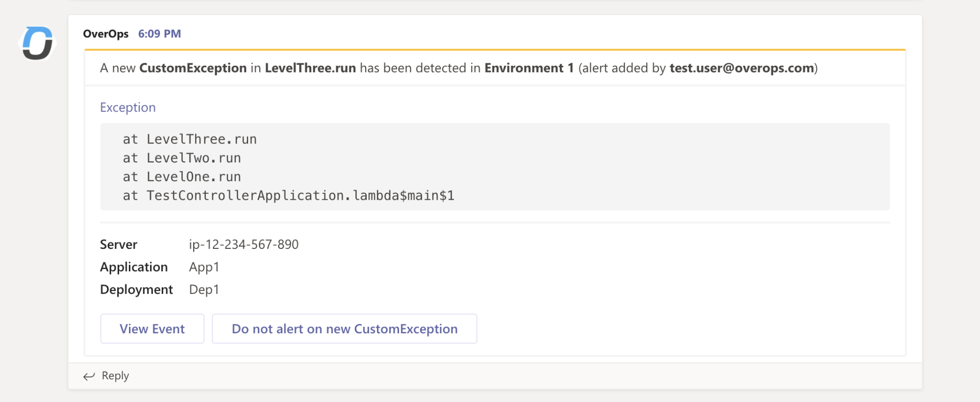
Task: Click Do not alert on new CustomException
Action: tap(344, 329)
